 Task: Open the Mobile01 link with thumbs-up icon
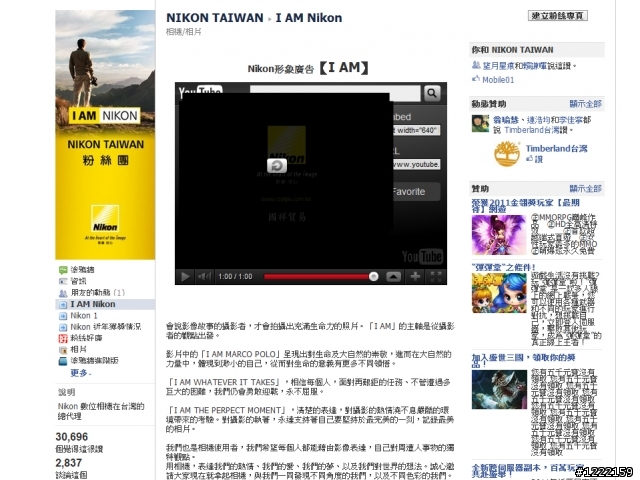498,80
